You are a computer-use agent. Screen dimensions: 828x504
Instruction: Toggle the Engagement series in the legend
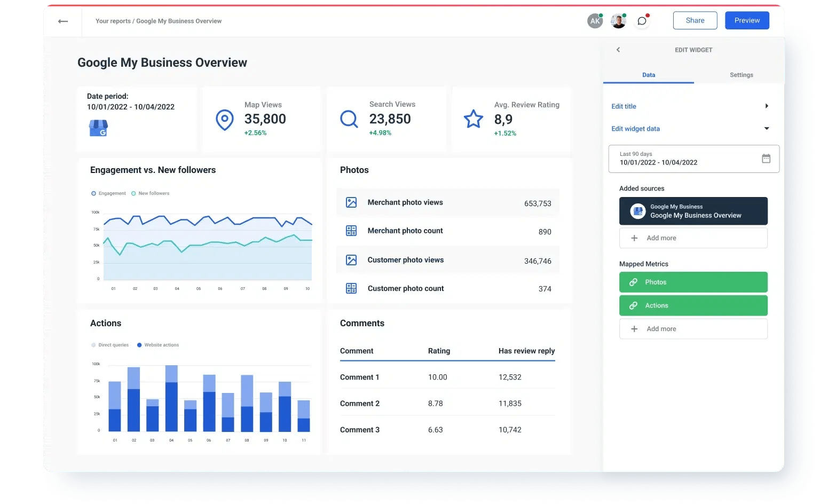coord(108,193)
